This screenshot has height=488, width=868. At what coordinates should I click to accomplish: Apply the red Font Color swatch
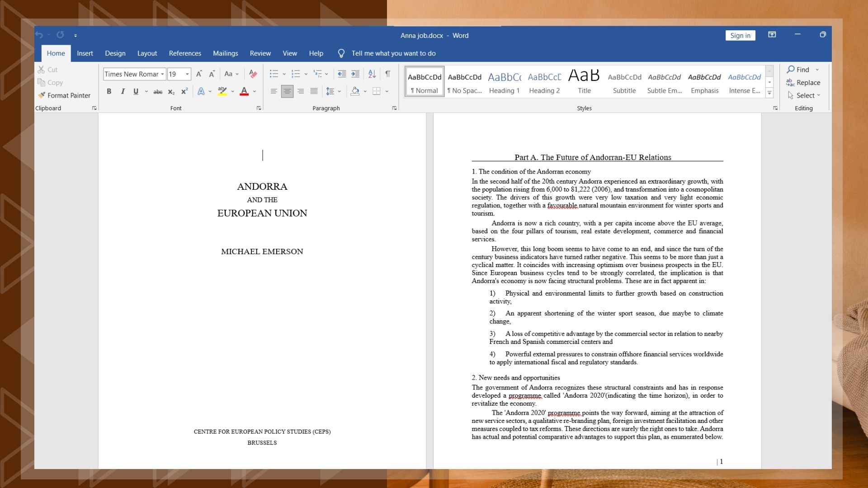click(x=244, y=92)
